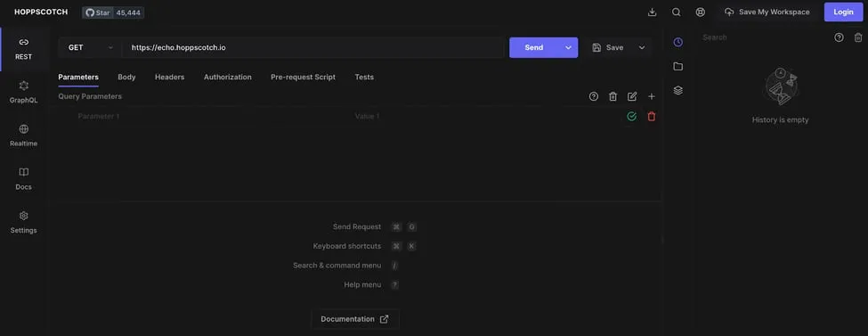Image resolution: width=868 pixels, height=336 pixels.
Task: Open the REST section in sidebar
Action: point(23,49)
